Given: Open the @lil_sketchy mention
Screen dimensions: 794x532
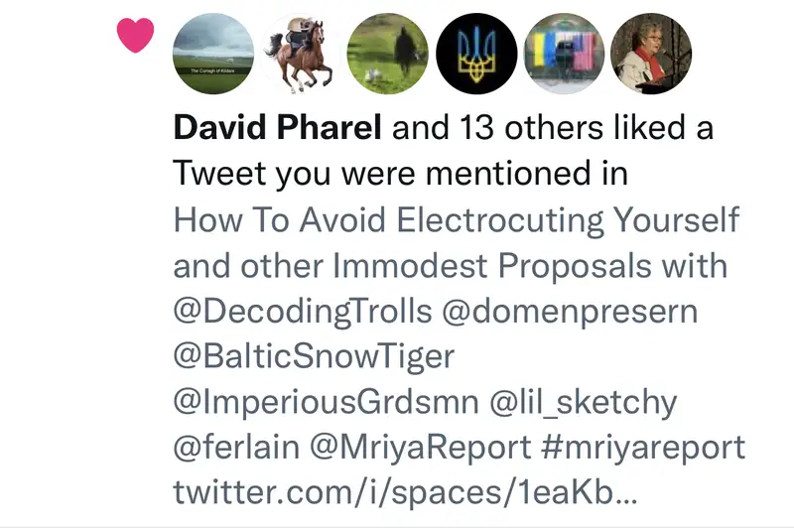Looking at the screenshot, I should pyautogui.click(x=587, y=403).
